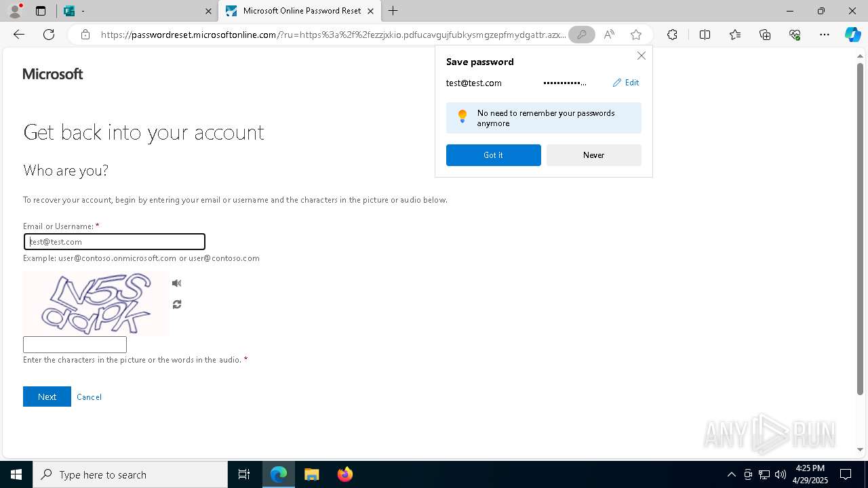868x488 pixels.
Task: Open Settings and more menu
Action: tap(825, 35)
